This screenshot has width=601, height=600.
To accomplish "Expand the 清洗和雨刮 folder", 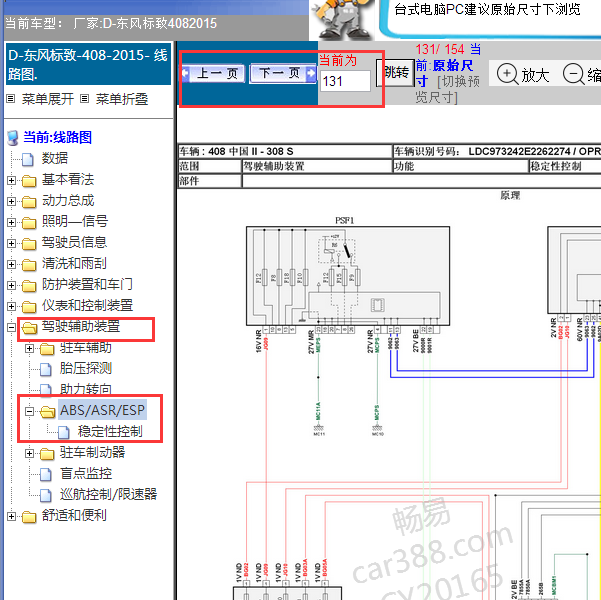I will coord(11,265).
